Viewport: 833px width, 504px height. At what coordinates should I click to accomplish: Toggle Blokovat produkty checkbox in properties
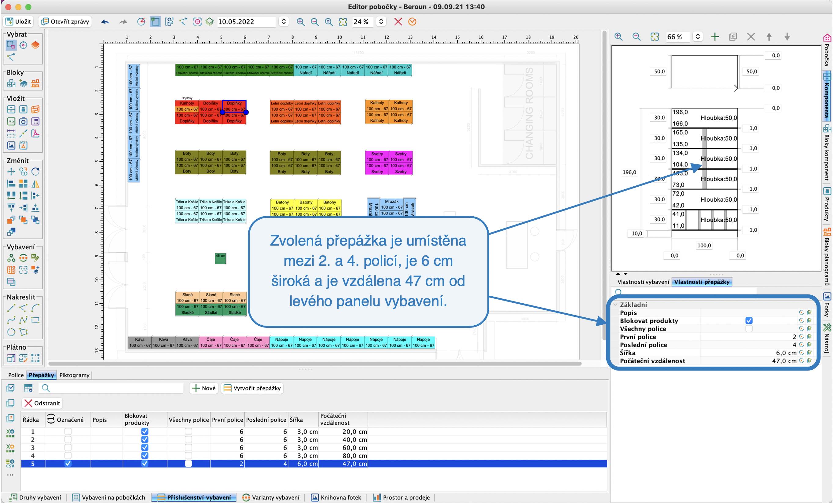749,320
